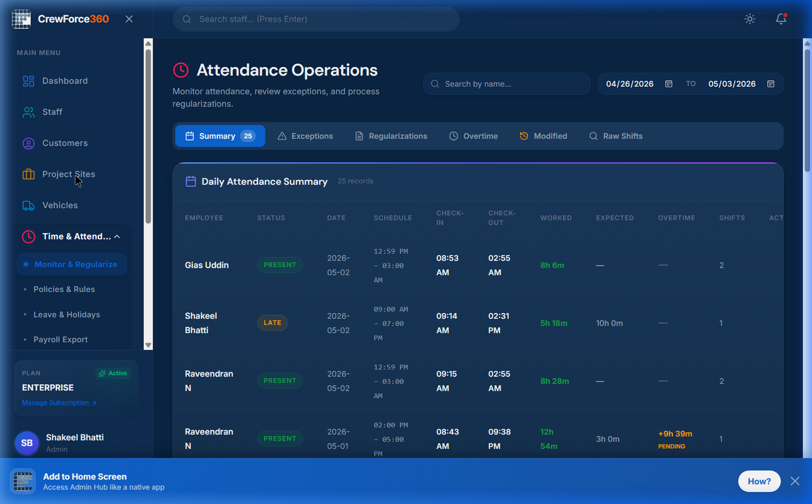
Task: Switch to the Modified tab
Action: pyautogui.click(x=543, y=136)
